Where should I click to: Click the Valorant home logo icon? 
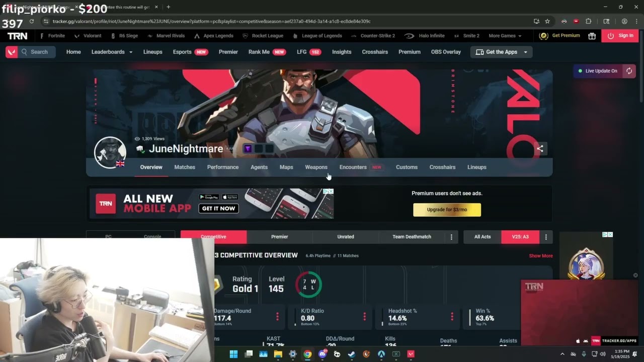[x=11, y=52]
